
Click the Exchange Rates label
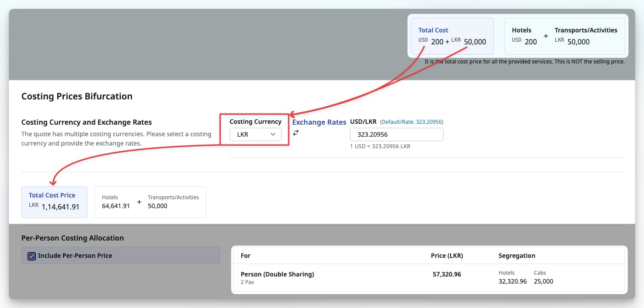pos(319,122)
